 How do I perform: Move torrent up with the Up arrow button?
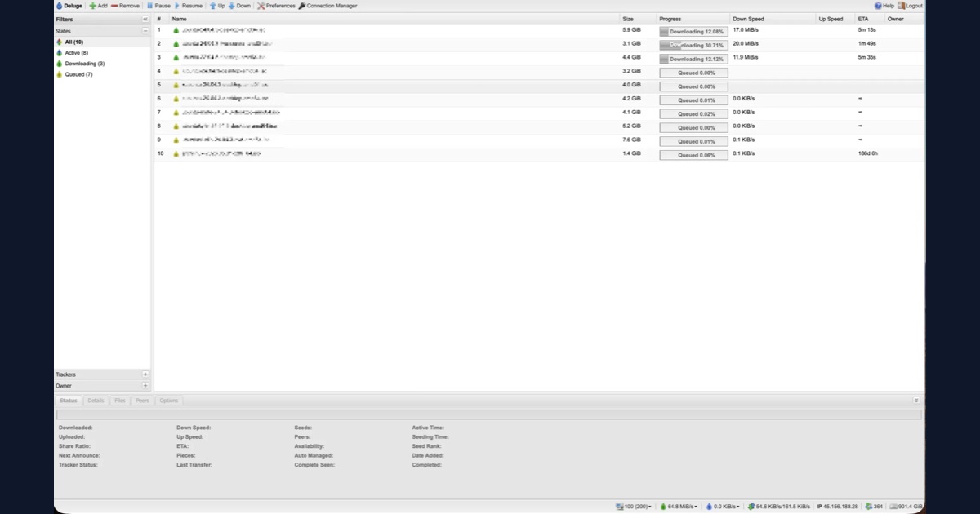click(x=217, y=6)
